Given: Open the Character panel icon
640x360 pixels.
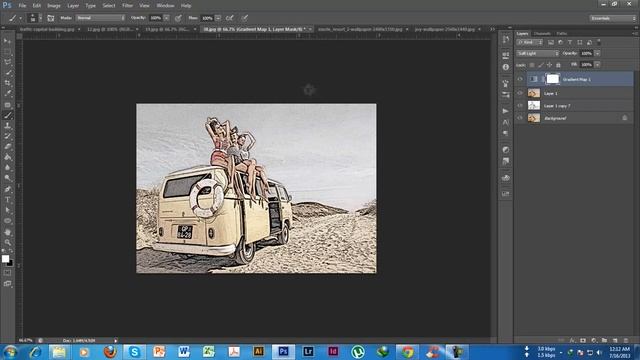Looking at the screenshot, I should coord(506,122).
